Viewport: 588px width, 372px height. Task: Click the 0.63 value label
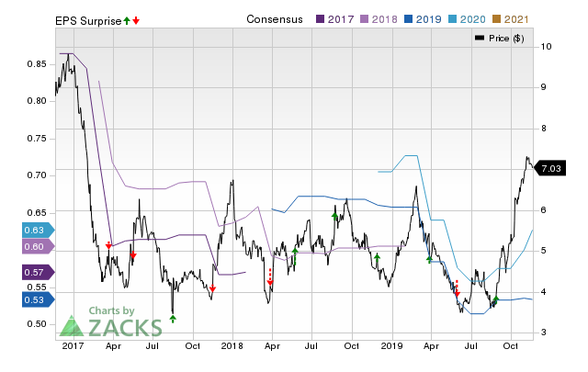(x=36, y=230)
